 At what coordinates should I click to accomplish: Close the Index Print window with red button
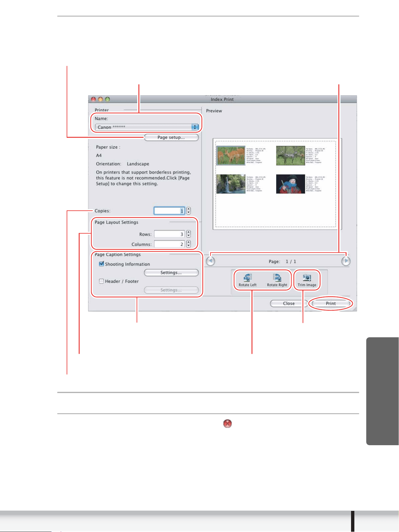93,99
